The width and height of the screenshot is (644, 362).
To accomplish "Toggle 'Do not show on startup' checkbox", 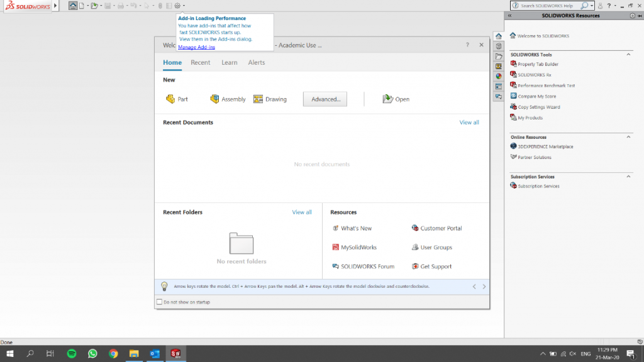I will 159,302.
